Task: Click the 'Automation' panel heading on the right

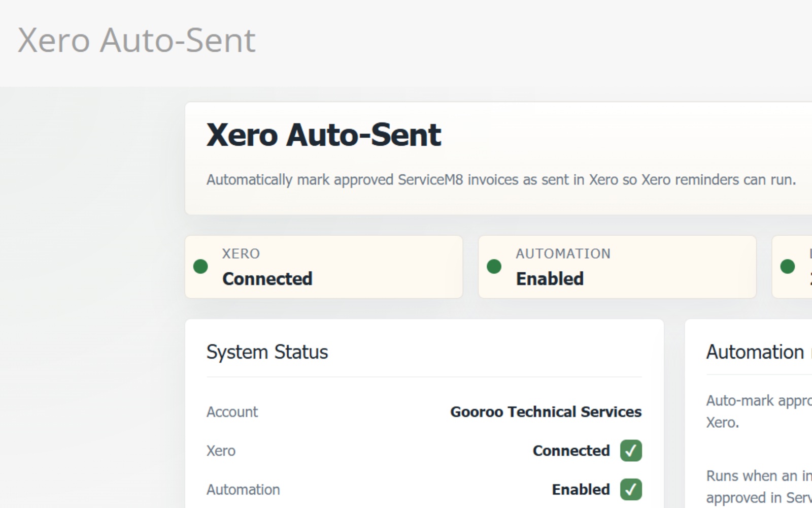Action: pyautogui.click(x=759, y=352)
